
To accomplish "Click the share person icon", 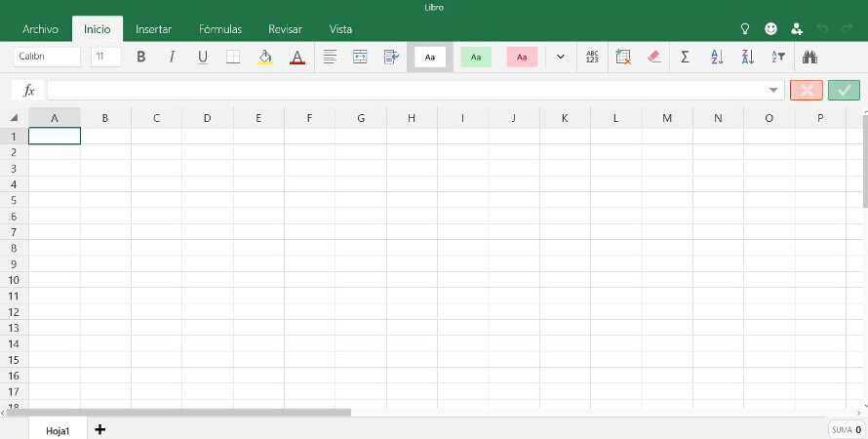I will pos(797,29).
